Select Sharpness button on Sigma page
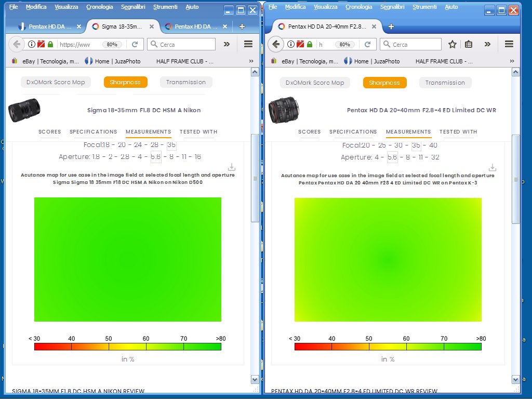Viewport: 532px width, 399px height. pos(125,82)
